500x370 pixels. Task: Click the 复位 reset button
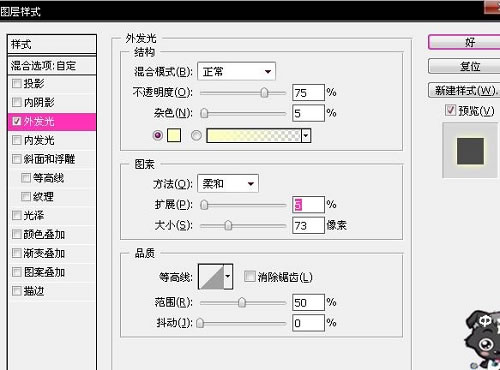point(464,66)
